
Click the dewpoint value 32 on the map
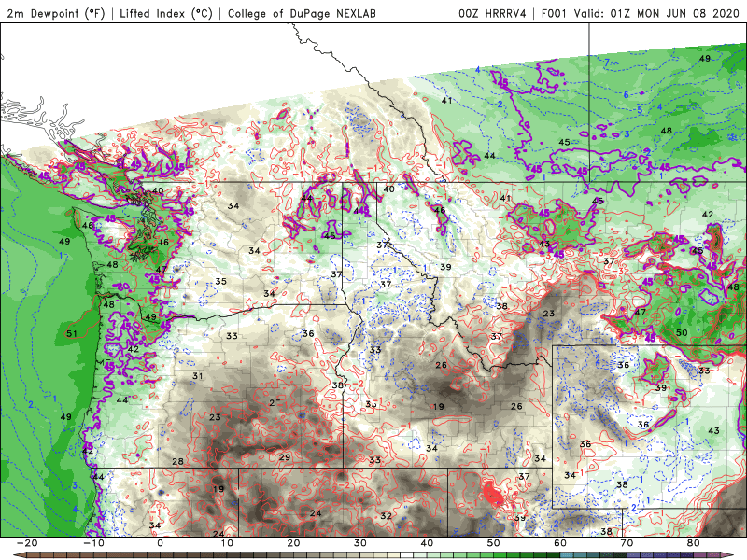[386, 516]
